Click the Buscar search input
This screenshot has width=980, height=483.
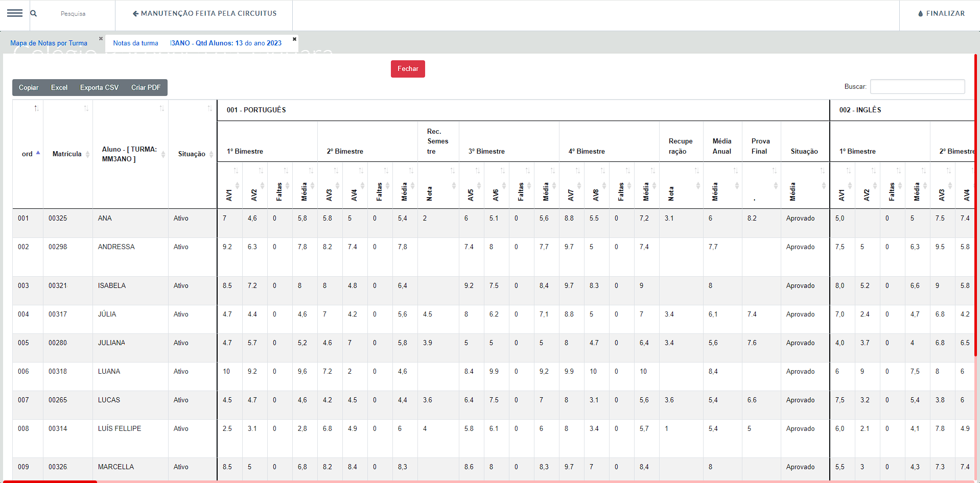click(x=917, y=87)
